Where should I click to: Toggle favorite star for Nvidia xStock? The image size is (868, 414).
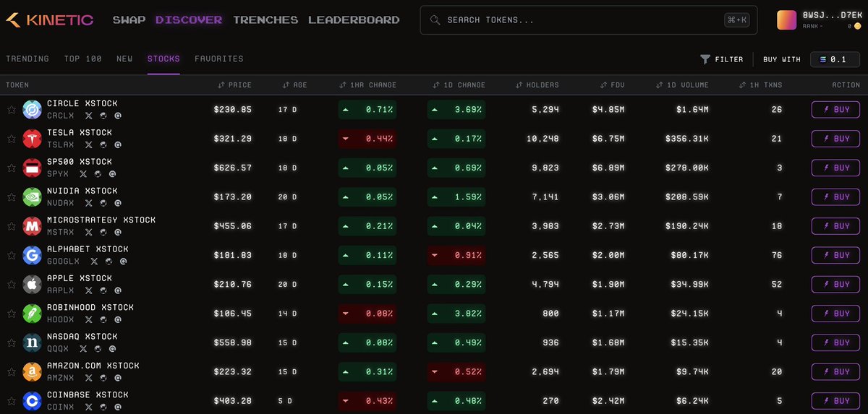[11, 197]
